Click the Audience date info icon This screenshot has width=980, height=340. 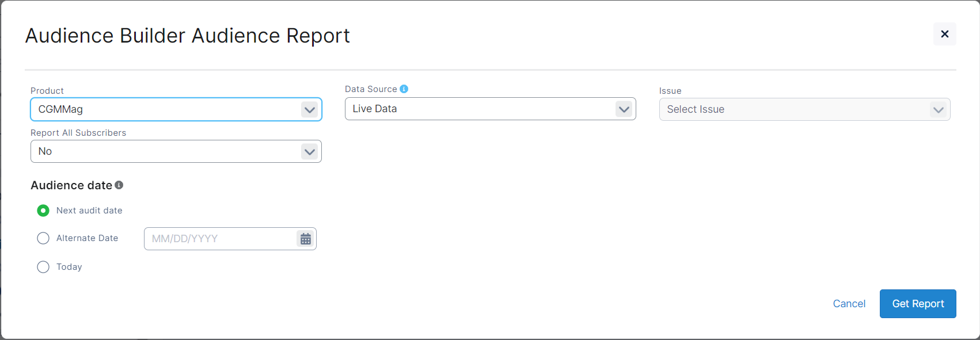(x=119, y=185)
